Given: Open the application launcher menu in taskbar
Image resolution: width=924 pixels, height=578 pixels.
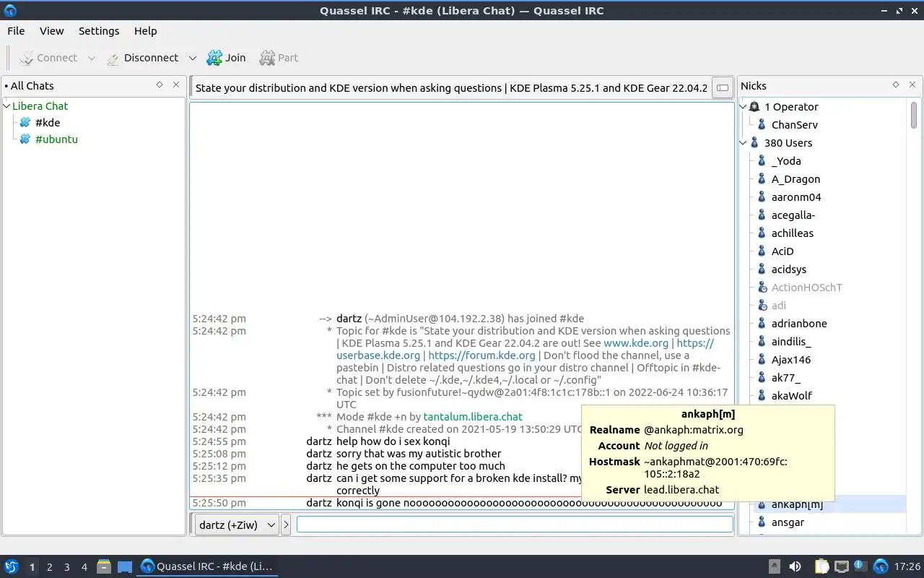Looking at the screenshot, I should coord(11,567).
